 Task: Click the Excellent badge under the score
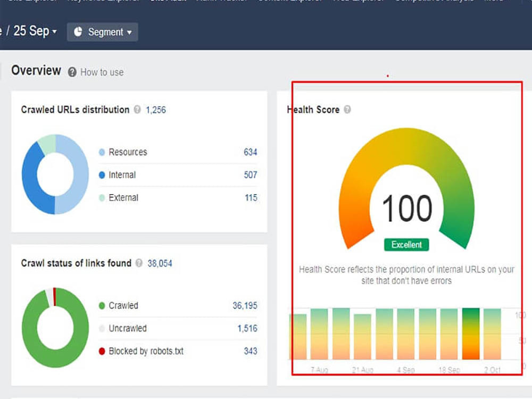coord(406,245)
